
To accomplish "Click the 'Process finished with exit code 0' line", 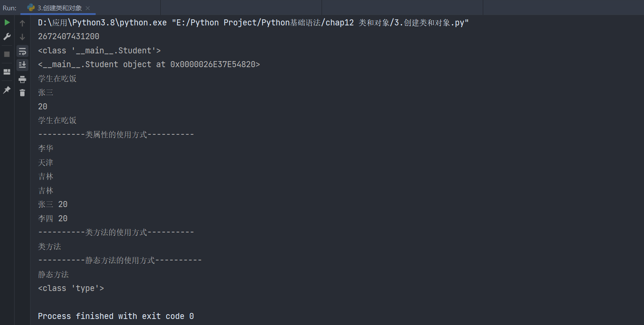I will tap(116, 316).
